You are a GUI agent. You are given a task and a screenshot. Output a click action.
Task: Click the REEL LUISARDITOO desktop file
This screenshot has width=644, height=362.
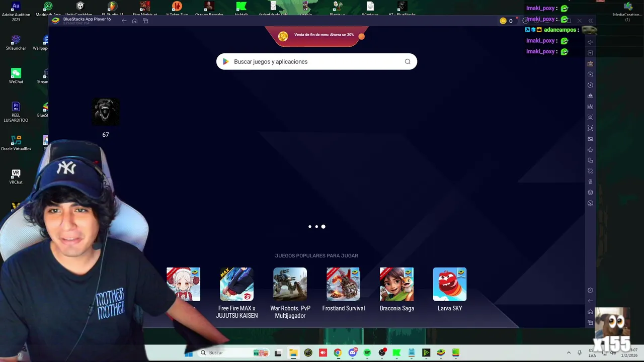click(16, 112)
